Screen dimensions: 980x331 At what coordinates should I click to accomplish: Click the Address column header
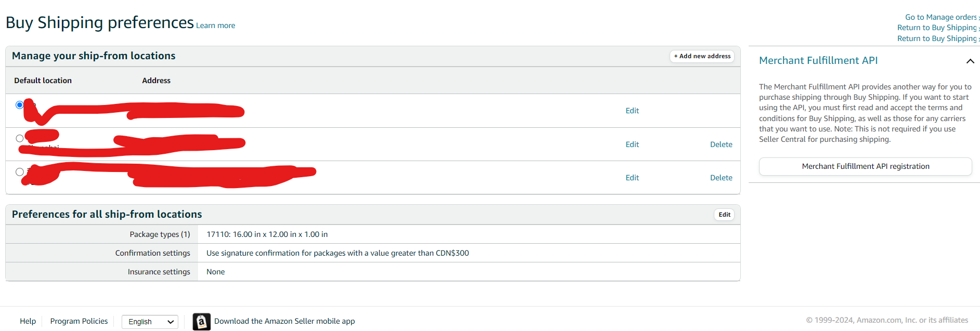click(156, 81)
